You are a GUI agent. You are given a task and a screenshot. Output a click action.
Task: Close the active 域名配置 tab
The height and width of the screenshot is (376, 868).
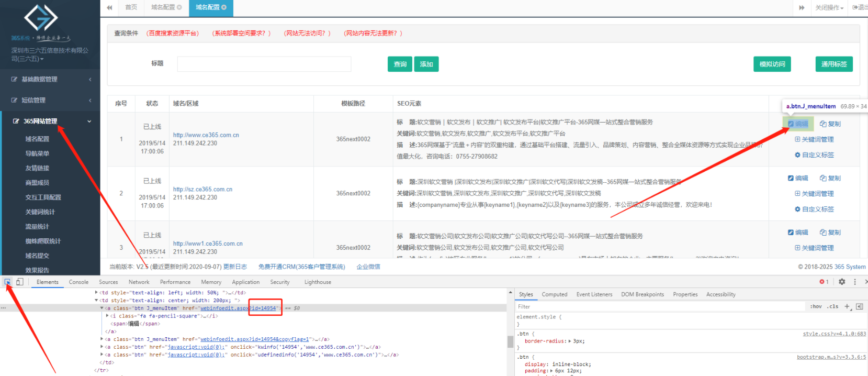tap(224, 7)
